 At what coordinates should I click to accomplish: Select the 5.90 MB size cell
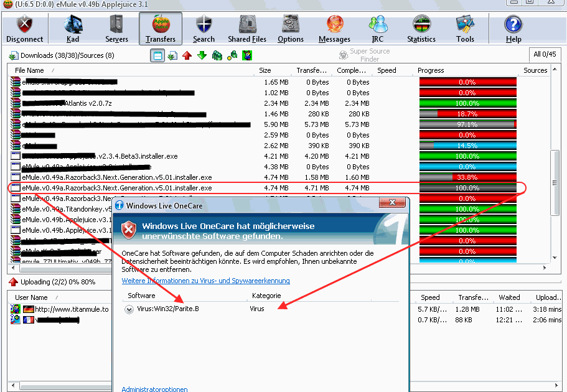[x=276, y=124]
